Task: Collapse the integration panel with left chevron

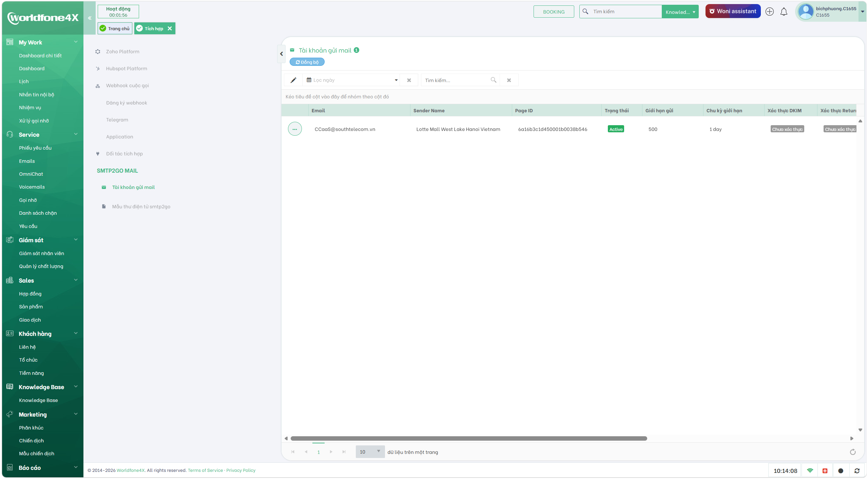Action: click(x=281, y=54)
